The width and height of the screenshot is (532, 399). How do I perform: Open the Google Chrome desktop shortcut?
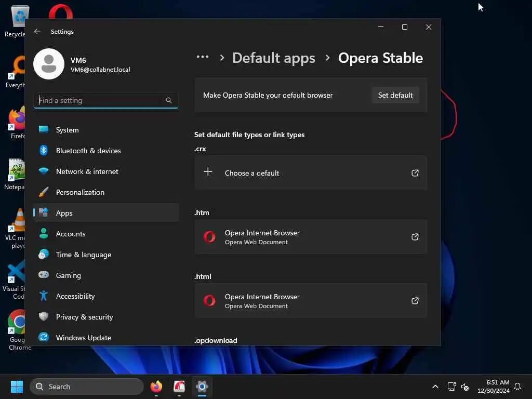(18, 330)
